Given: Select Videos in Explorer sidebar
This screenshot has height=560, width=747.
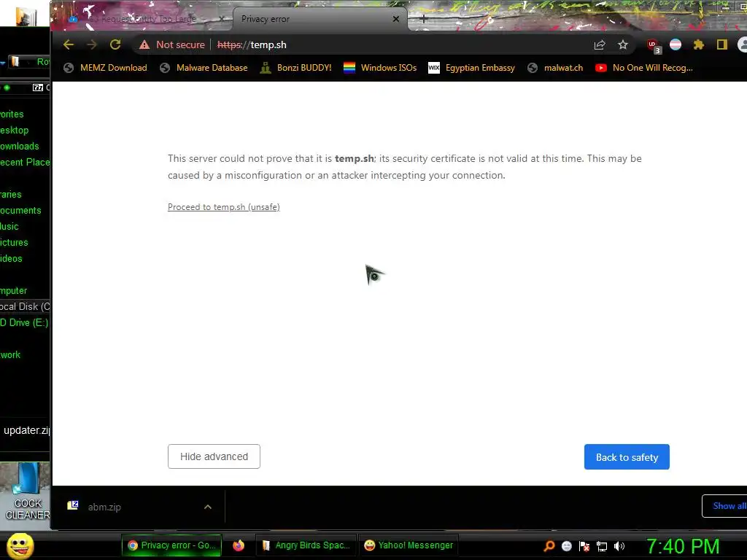Looking at the screenshot, I should (x=12, y=259).
